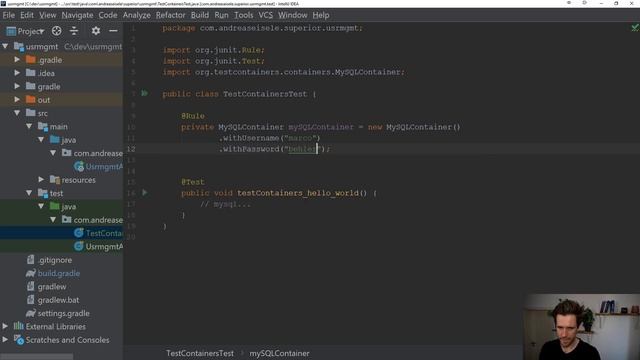Expand the out folder
This screenshot has height=360, width=640.
click(x=17, y=100)
